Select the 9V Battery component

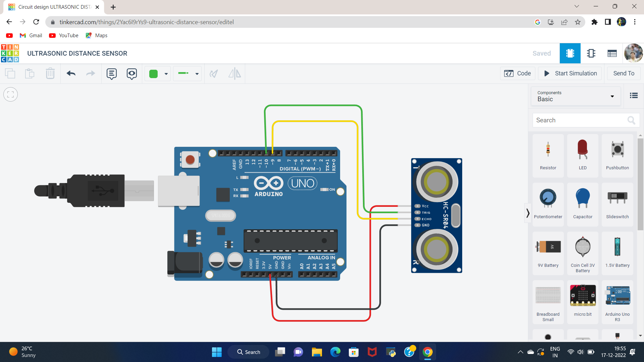pyautogui.click(x=548, y=253)
